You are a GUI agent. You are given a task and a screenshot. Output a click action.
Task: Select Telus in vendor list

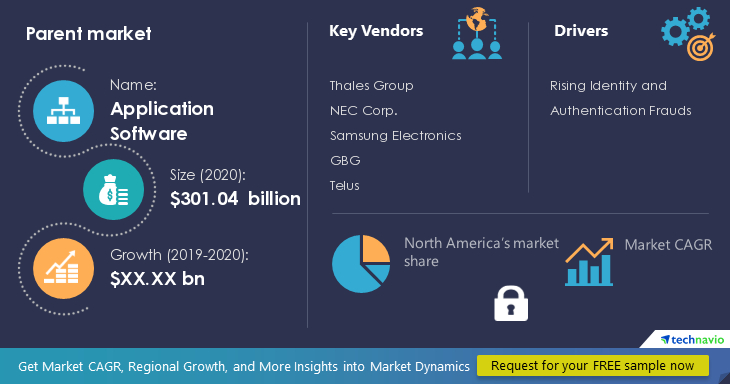pyautogui.click(x=345, y=186)
